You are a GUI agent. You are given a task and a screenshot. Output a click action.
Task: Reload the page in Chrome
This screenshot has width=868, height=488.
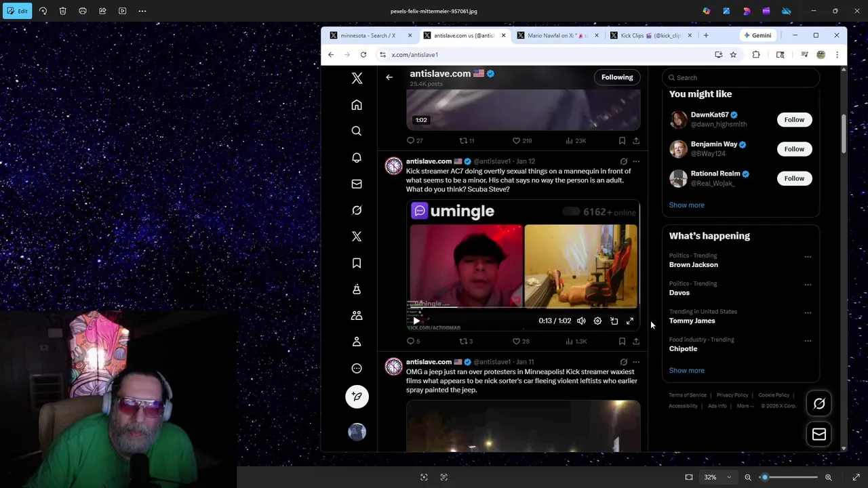click(363, 55)
